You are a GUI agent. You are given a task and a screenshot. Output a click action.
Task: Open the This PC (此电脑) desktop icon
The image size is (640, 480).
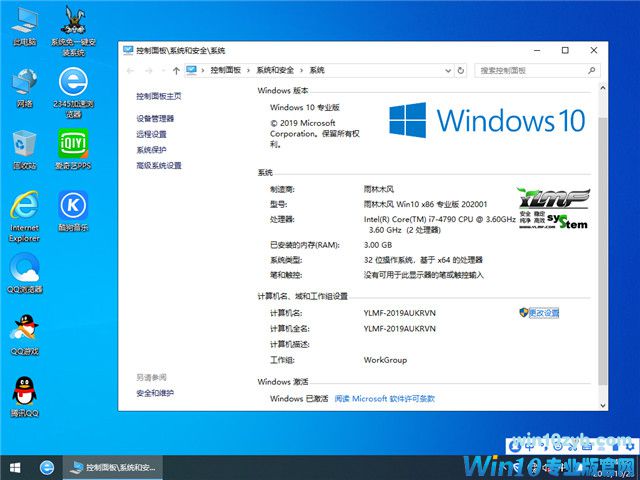coord(24,27)
